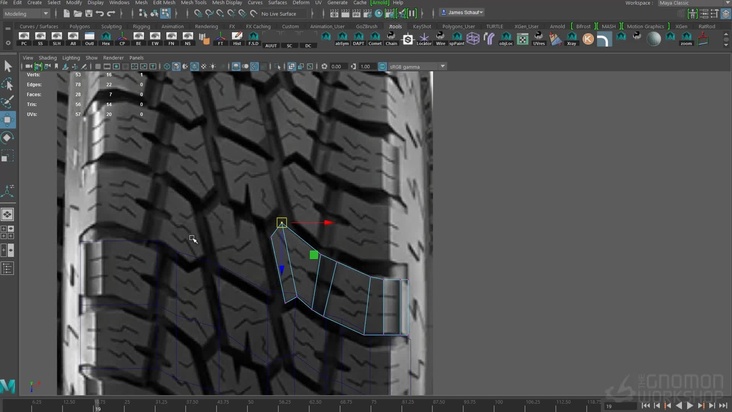Screen dimensions: 732x412
Task: Click the Hex shelf button
Action: click(106, 38)
